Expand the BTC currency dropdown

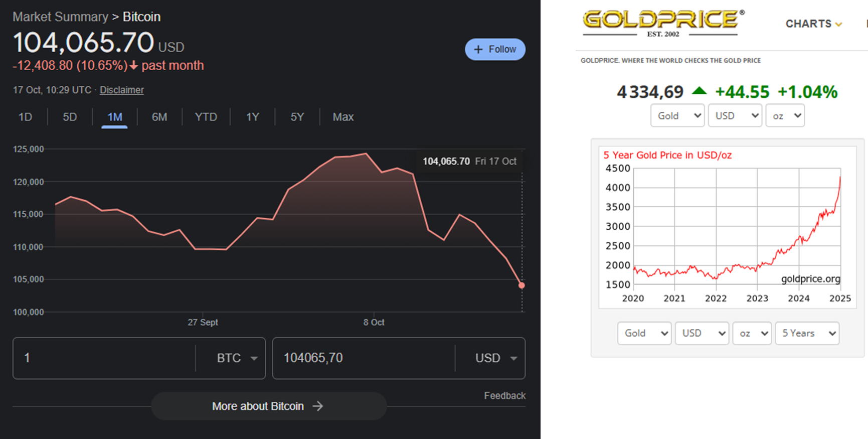[254, 358]
